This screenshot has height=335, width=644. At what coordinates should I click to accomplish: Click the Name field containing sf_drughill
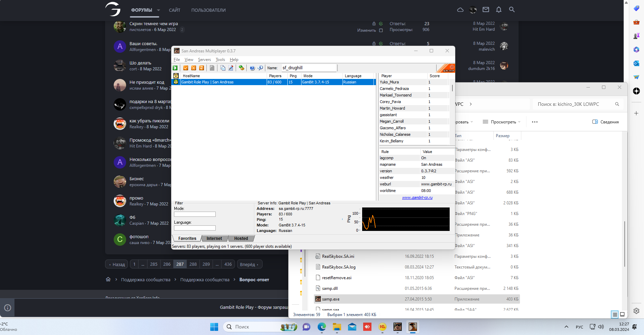(308, 68)
